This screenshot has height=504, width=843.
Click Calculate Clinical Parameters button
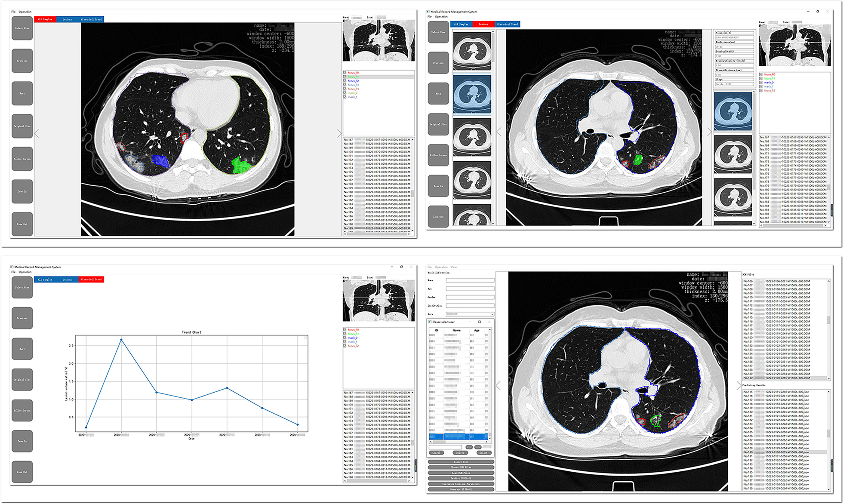461,484
